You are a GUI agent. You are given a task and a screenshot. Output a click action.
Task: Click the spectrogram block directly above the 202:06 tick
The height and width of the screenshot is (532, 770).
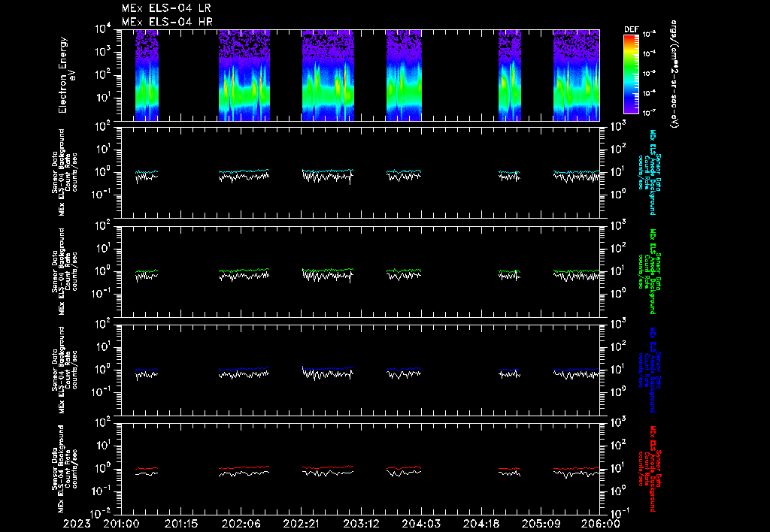coord(244,75)
